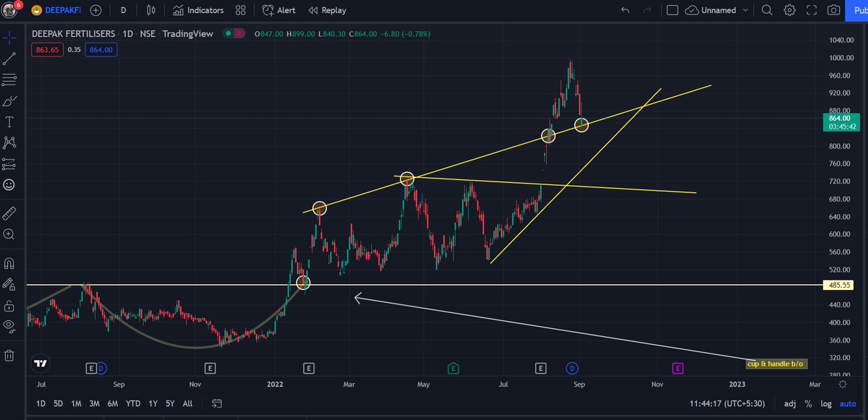The image size is (868, 420).
Task: Select the 3M date range
Action: (94, 403)
